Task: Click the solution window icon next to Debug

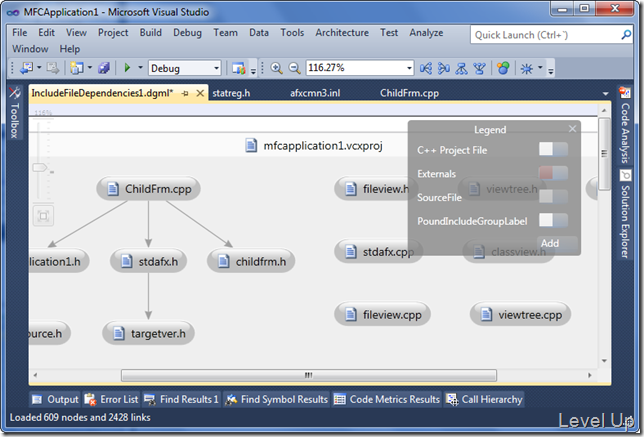Action: (x=238, y=68)
